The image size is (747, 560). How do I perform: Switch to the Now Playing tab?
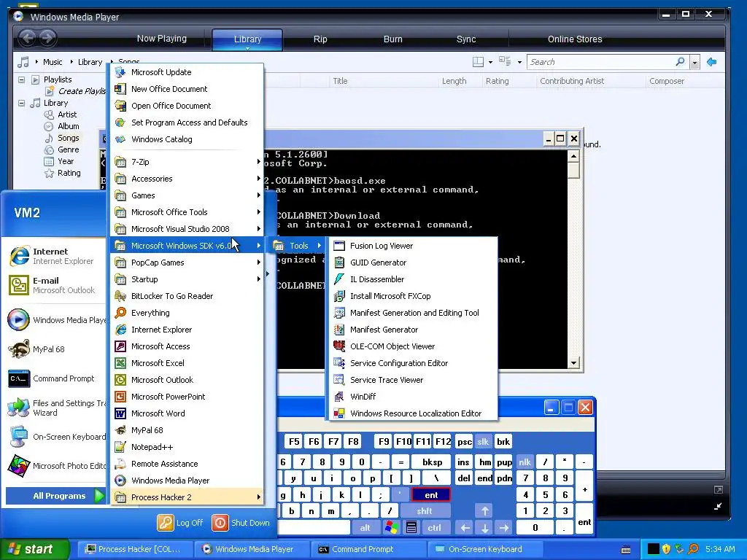tap(161, 39)
